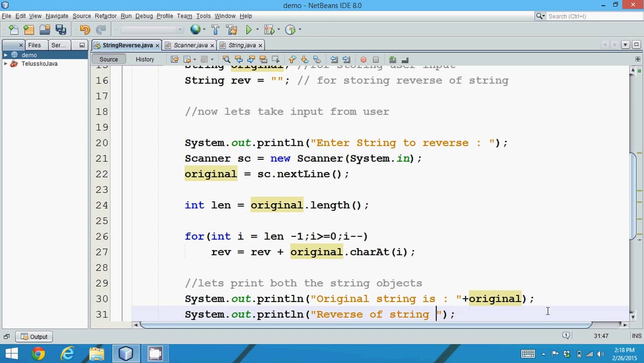The width and height of the screenshot is (644, 363).
Task: Toggle Rectangular Selection icon
Action: point(275,59)
